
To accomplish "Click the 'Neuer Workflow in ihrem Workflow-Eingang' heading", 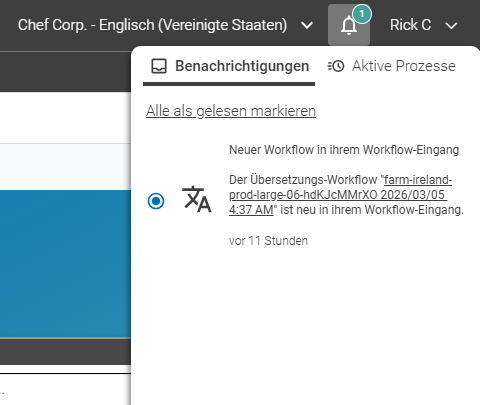I will (x=344, y=150).
